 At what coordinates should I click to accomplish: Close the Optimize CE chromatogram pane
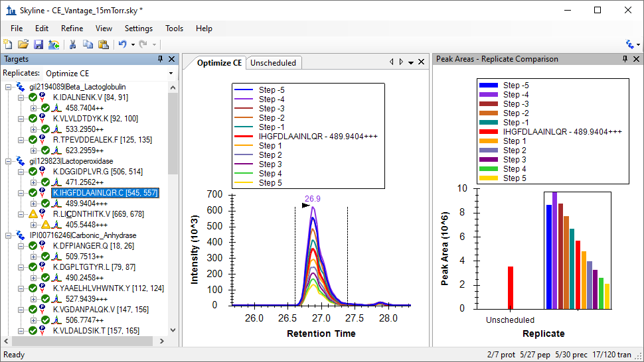(x=421, y=62)
